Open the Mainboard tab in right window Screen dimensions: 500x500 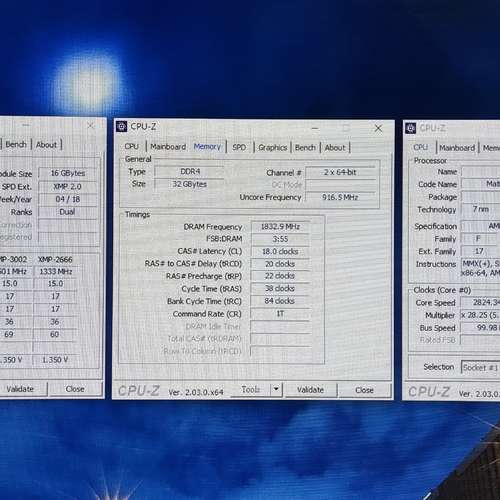point(457,148)
